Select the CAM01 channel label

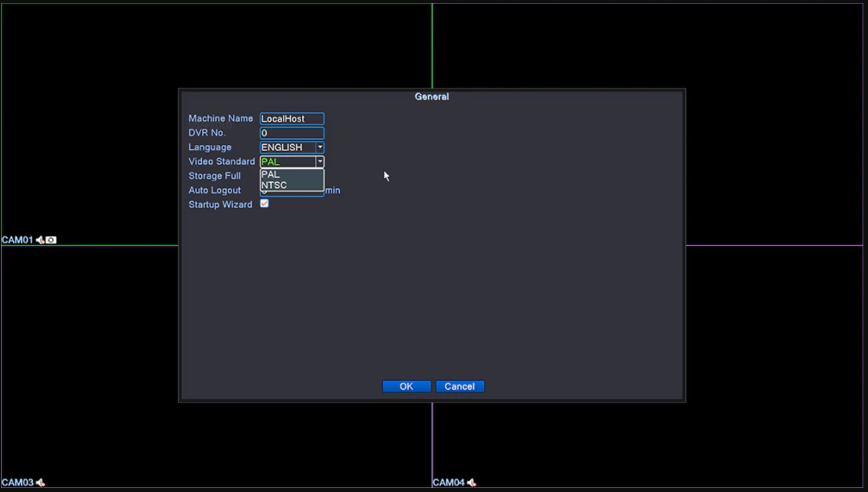pos(17,240)
